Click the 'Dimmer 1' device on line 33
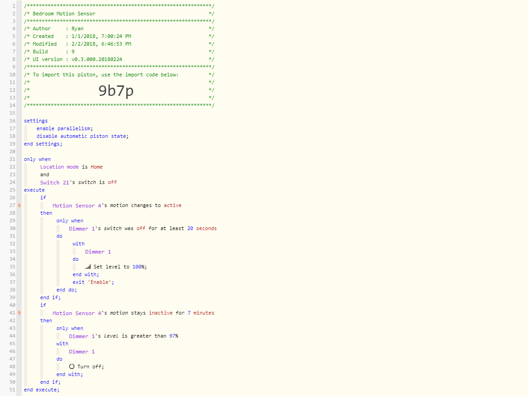The image size is (532, 400). tap(98, 252)
